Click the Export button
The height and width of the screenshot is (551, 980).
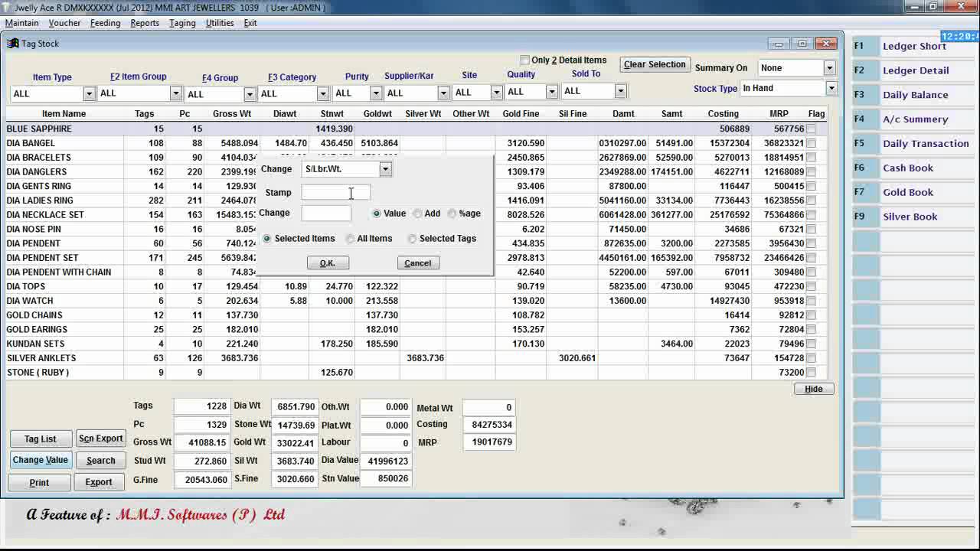click(x=99, y=483)
